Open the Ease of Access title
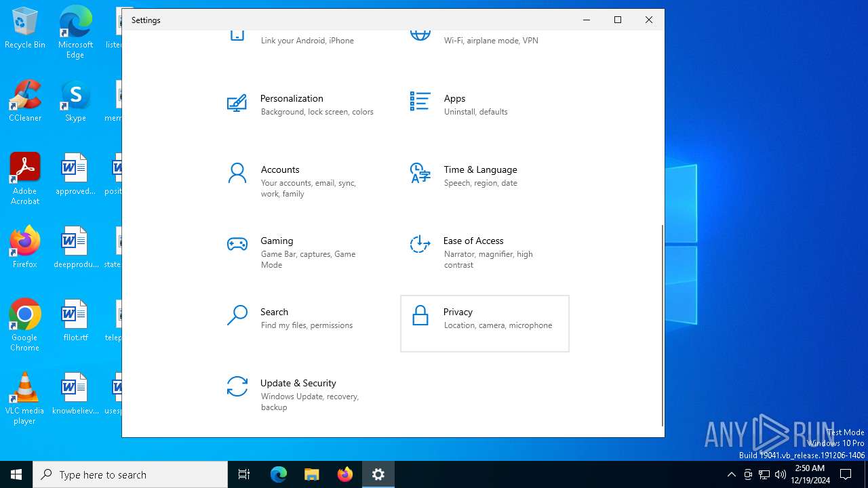This screenshot has width=868, height=488. coord(473,241)
